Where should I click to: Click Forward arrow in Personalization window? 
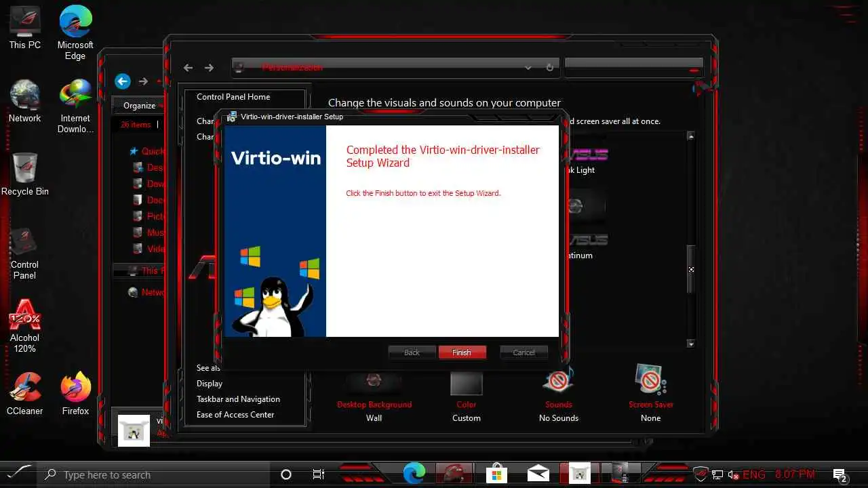209,68
